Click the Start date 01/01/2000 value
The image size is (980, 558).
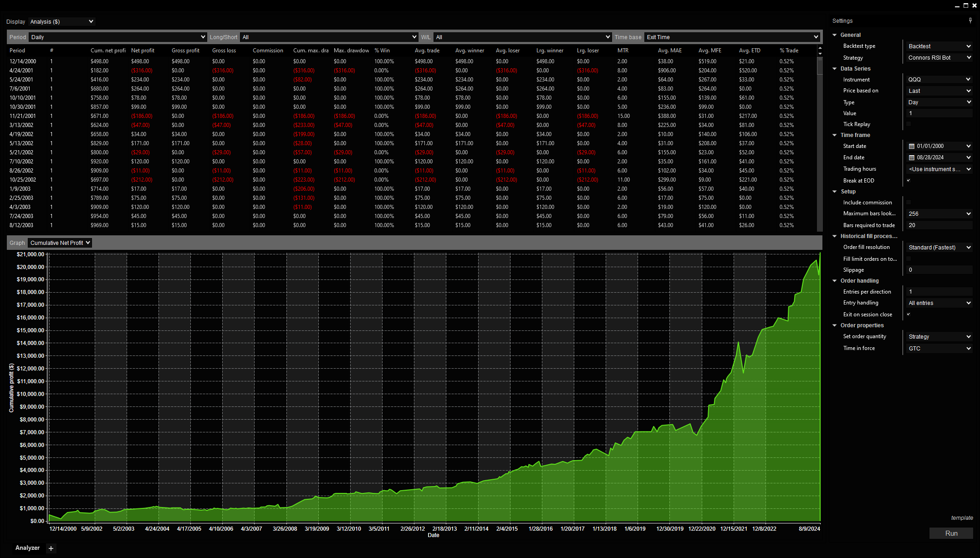point(930,146)
